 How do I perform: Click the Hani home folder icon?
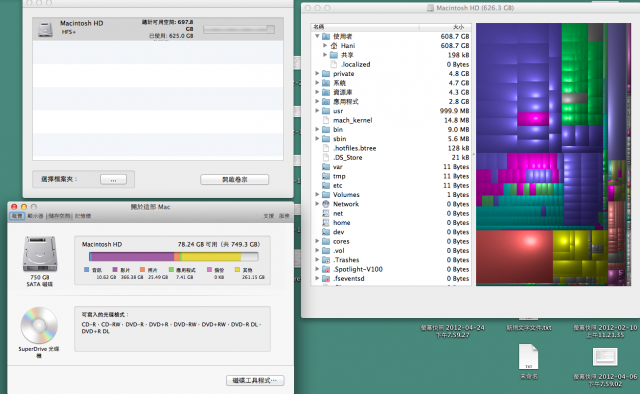click(334, 46)
